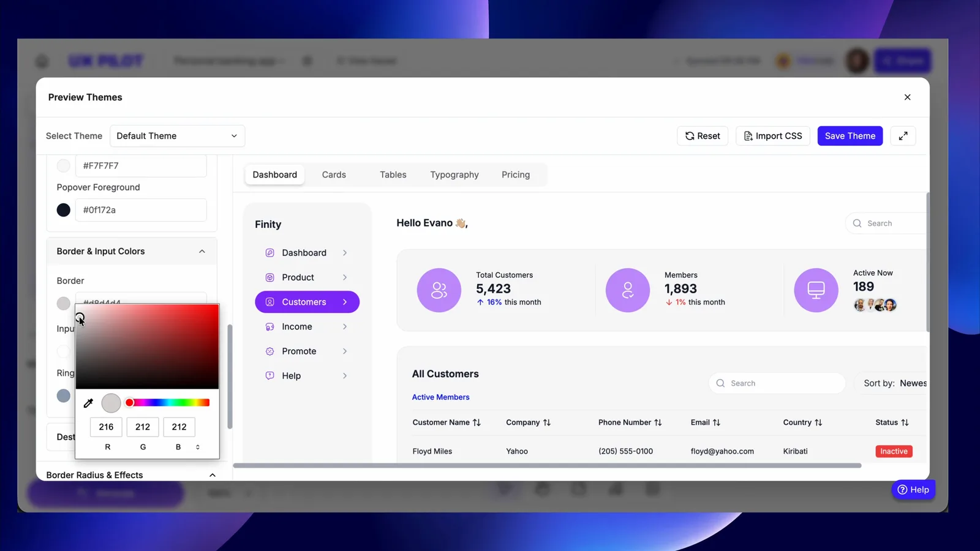
Task: Click the Income wallet icon in sidebar
Action: (x=269, y=327)
